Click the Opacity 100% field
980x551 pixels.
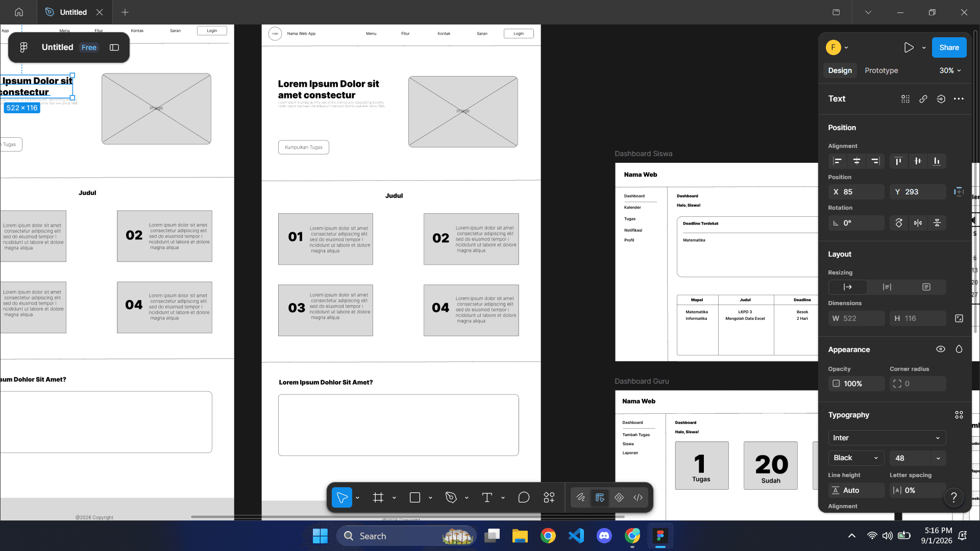[856, 384]
